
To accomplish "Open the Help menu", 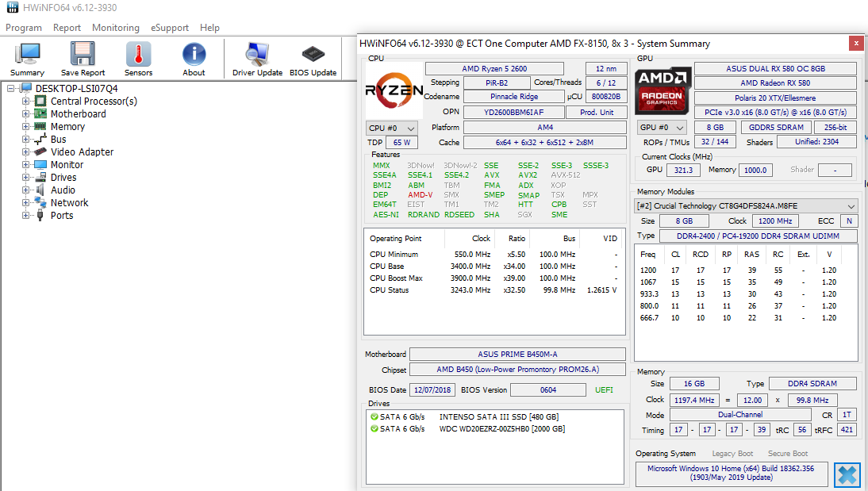I will click(209, 28).
